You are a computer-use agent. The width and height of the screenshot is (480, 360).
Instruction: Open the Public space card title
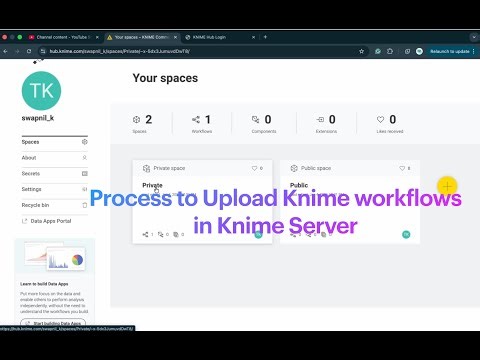point(299,185)
